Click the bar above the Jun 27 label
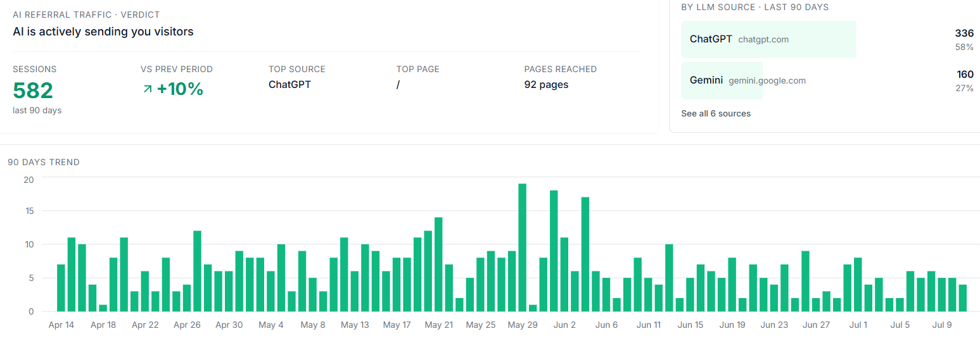 (816, 305)
